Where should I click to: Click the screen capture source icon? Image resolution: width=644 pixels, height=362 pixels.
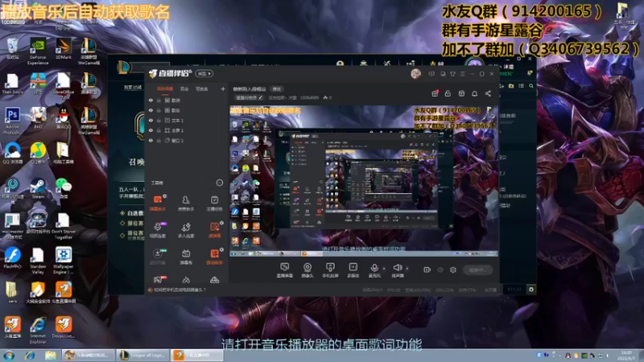pos(285,270)
